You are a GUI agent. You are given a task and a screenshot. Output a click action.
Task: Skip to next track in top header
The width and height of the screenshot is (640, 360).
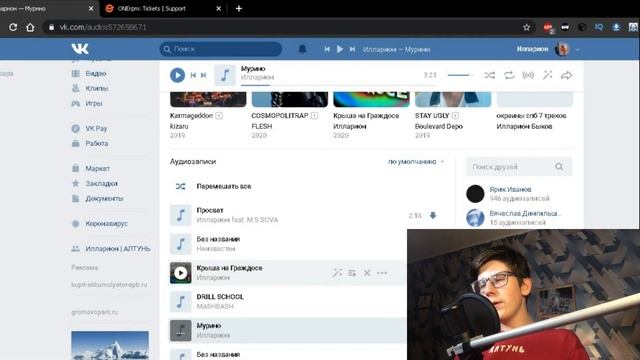click(352, 49)
